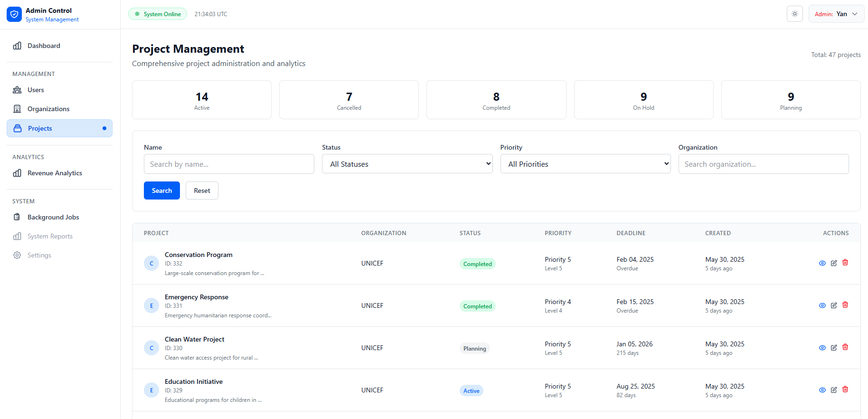View Clean Water Project details eye icon
The height and width of the screenshot is (419, 868).
tap(822, 348)
